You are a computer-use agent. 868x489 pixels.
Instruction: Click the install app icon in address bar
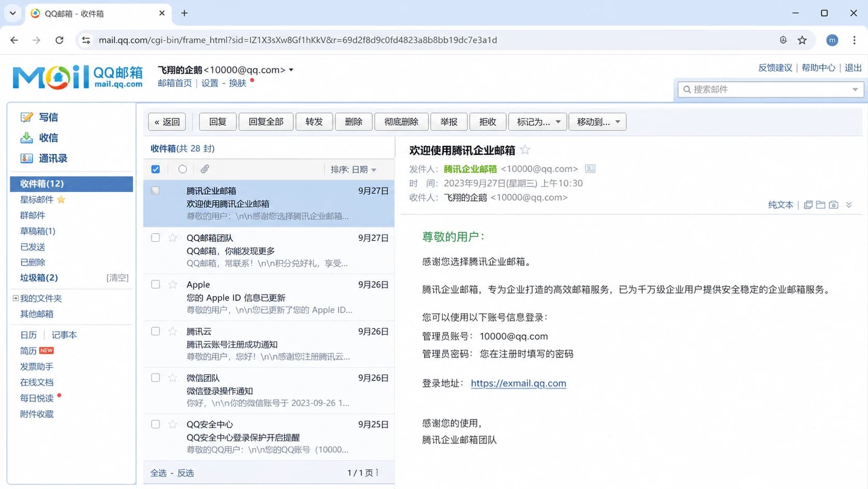(783, 40)
